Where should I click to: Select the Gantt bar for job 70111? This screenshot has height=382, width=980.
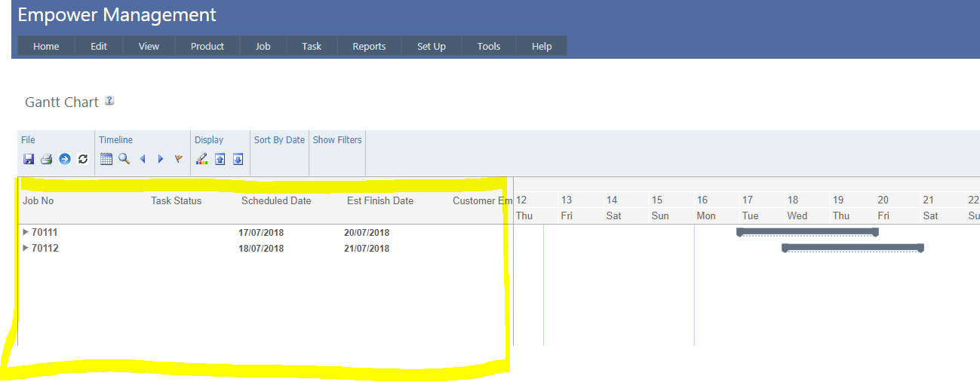point(807,231)
